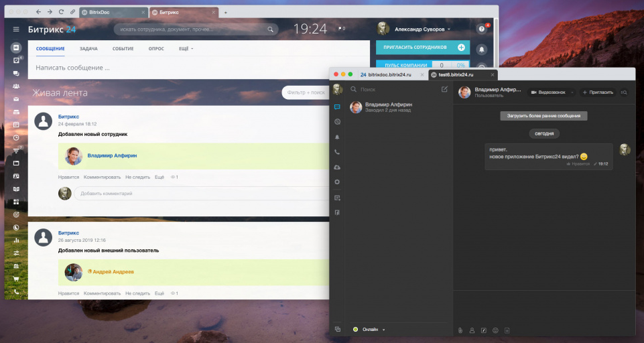Image resolution: width=644 pixels, height=343 pixels.
Task: Open clock time-tracking icon in browser sidebar
Action: [x=16, y=137]
